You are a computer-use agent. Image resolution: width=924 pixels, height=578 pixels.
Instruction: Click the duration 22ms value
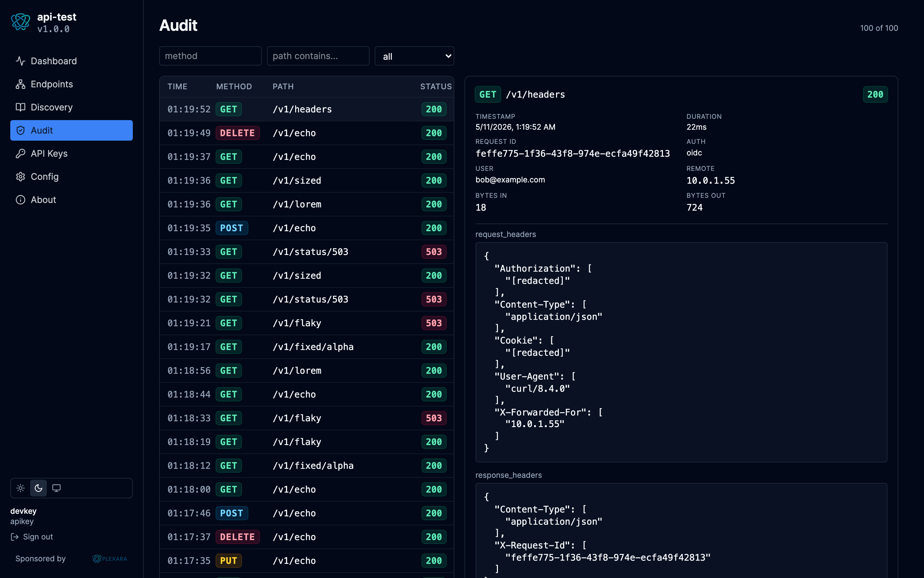697,127
